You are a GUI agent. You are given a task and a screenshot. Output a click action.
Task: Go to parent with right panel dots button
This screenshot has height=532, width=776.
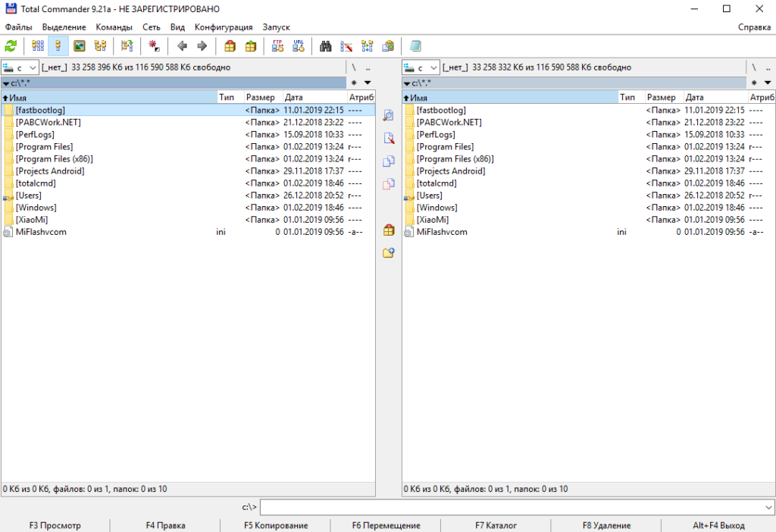click(768, 67)
